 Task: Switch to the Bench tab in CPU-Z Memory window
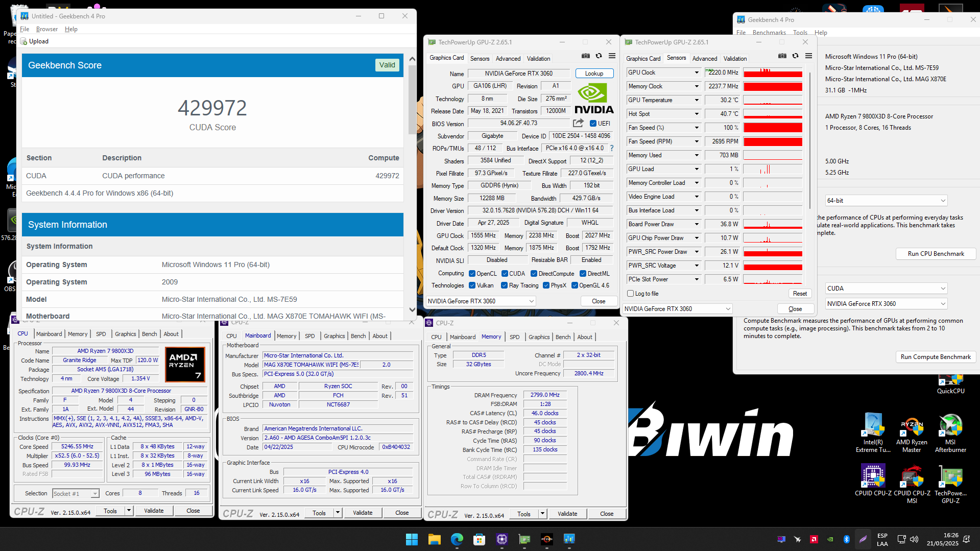point(563,337)
